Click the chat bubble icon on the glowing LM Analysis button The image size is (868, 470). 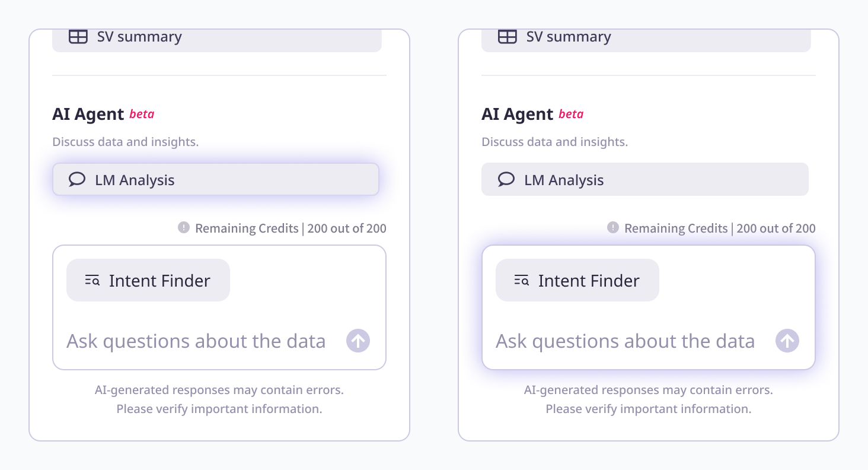77,179
